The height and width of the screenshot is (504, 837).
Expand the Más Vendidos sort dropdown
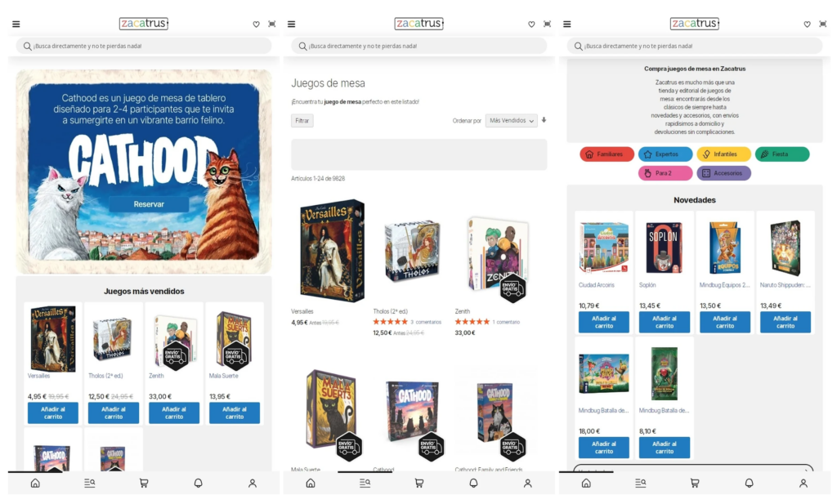tap(511, 121)
